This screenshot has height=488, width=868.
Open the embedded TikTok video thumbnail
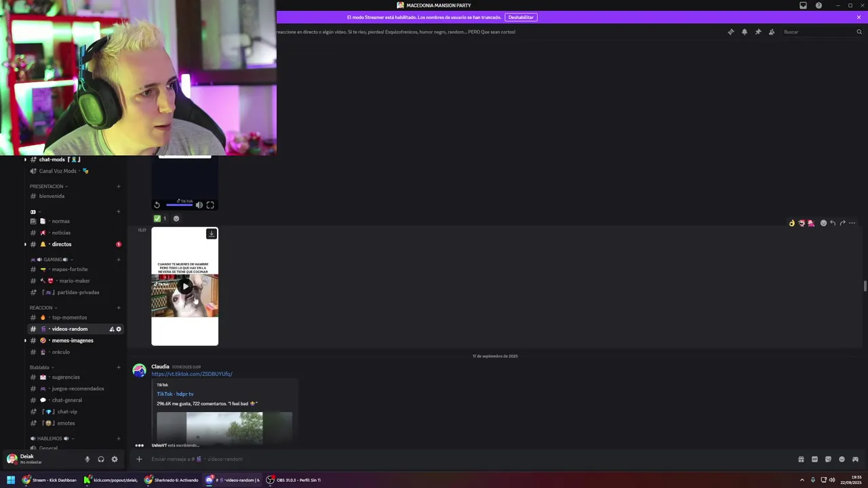point(224,428)
